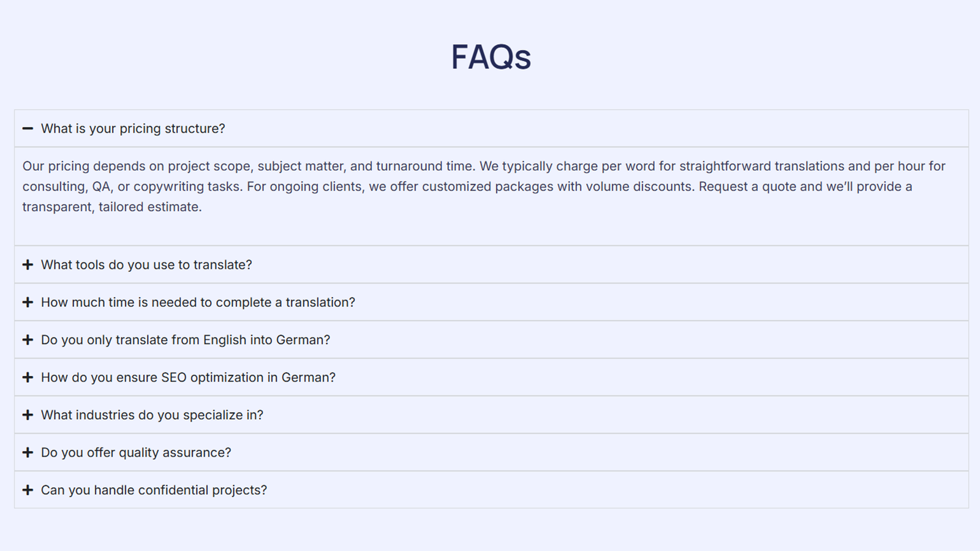The height and width of the screenshot is (551, 980).
Task: Click plus icon for confidential projects question
Action: pyautogui.click(x=28, y=490)
